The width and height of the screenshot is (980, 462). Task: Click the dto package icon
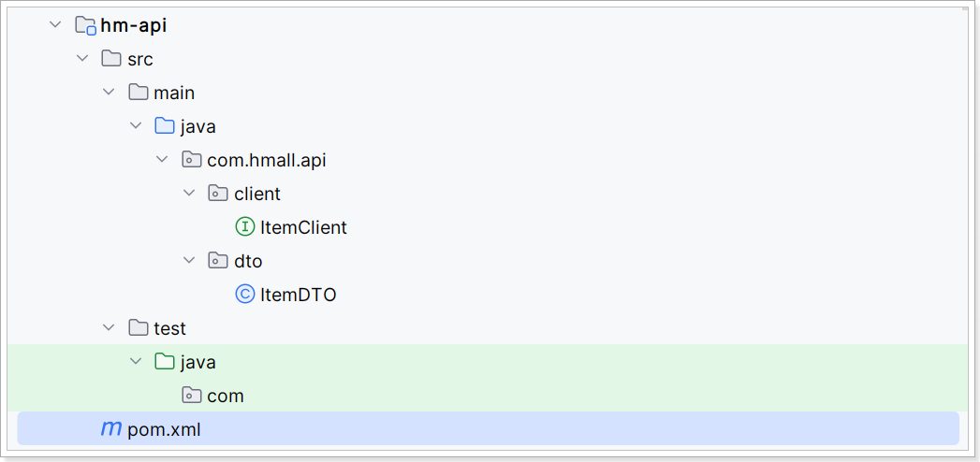[217, 260]
